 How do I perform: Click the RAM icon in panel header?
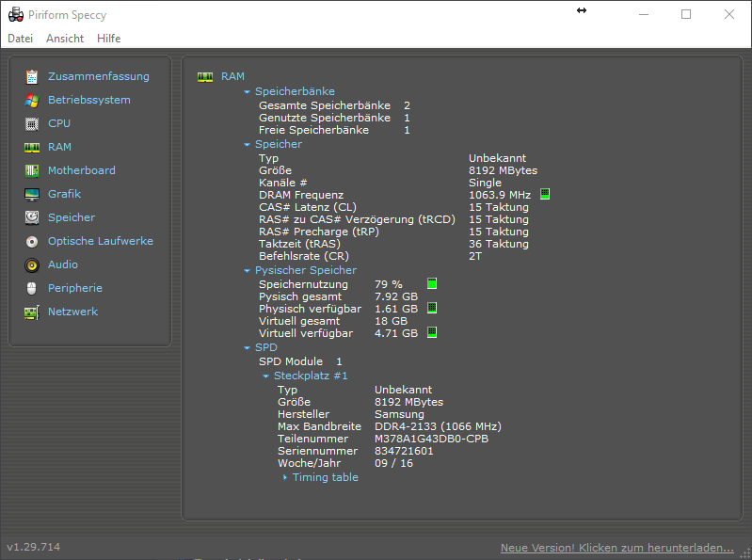205,77
